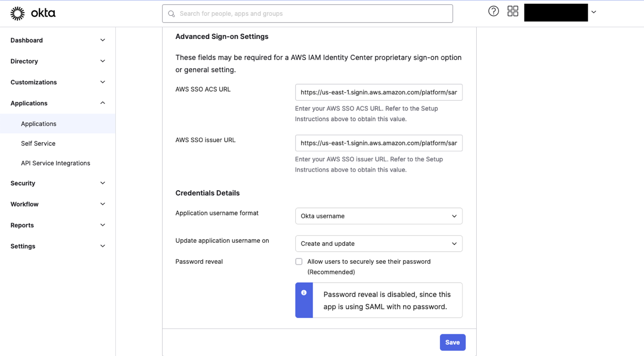Click the info icon in the password reveal notice
The height and width of the screenshot is (356, 644).
(304, 292)
